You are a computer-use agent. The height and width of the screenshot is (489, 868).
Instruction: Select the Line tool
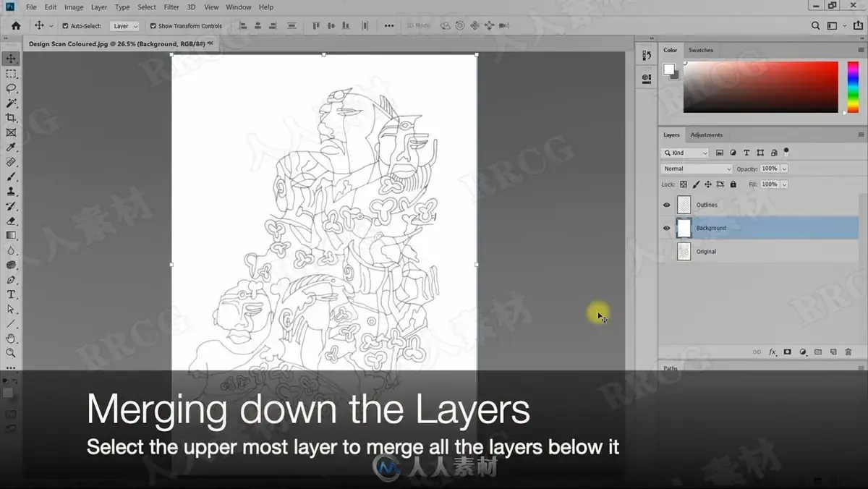11,324
